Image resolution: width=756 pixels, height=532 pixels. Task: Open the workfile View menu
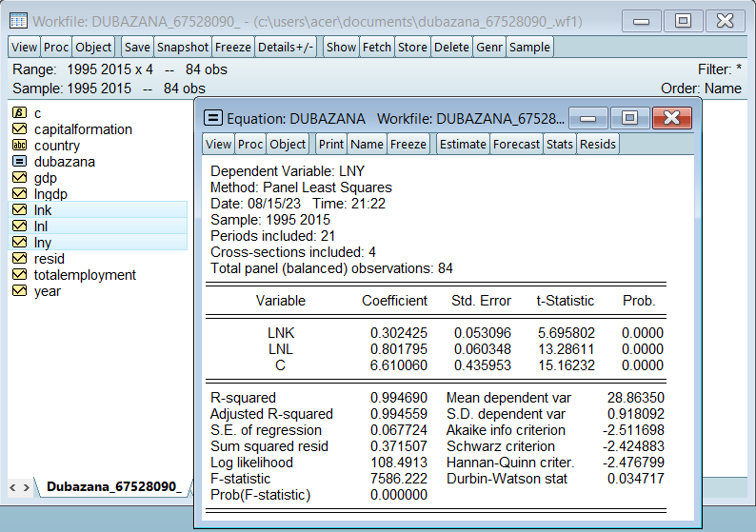pos(25,47)
